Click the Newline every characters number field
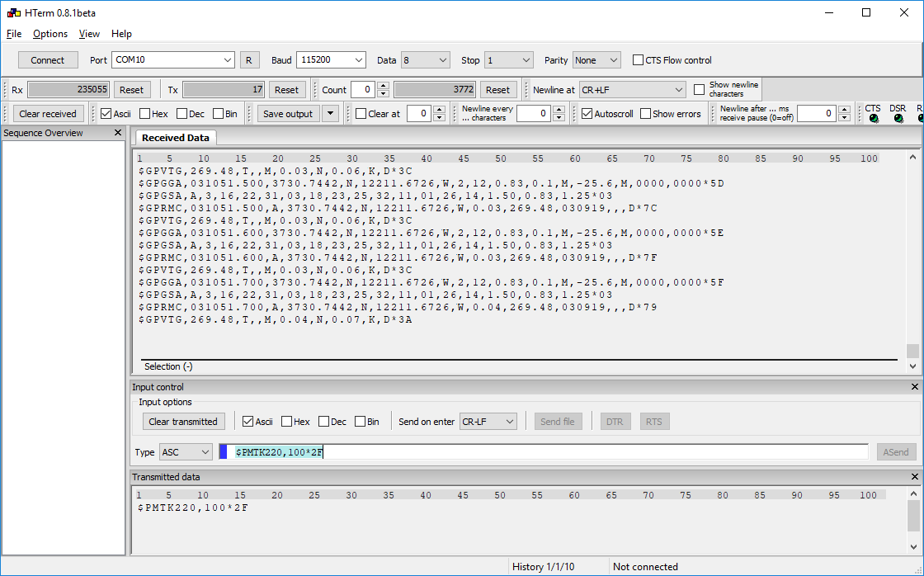This screenshot has width=924, height=576. point(535,114)
